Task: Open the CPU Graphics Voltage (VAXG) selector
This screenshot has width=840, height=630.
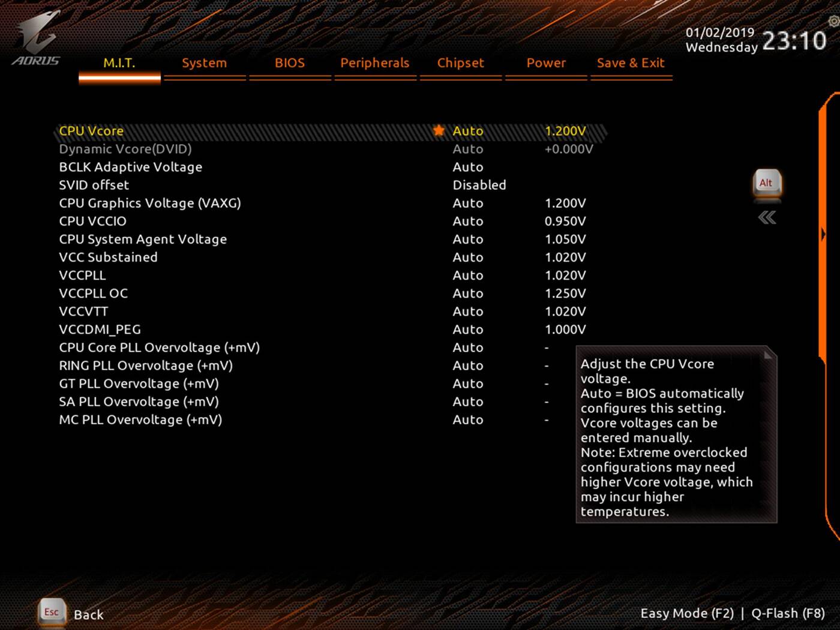Action: [x=468, y=203]
